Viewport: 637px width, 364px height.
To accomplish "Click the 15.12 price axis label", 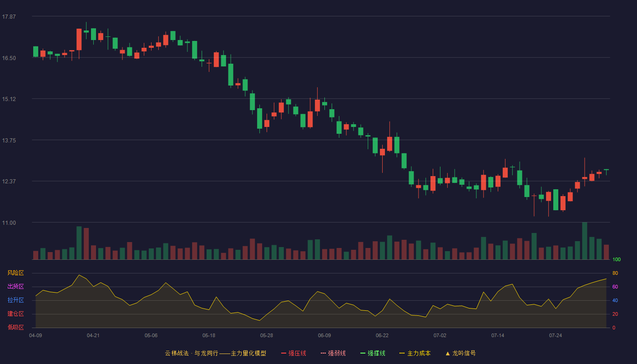I will coord(9,99).
